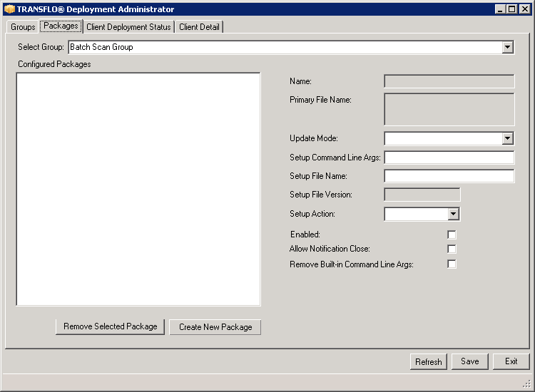The height and width of the screenshot is (392, 535).
Task: Click the Setup File Version field
Action: [422, 195]
